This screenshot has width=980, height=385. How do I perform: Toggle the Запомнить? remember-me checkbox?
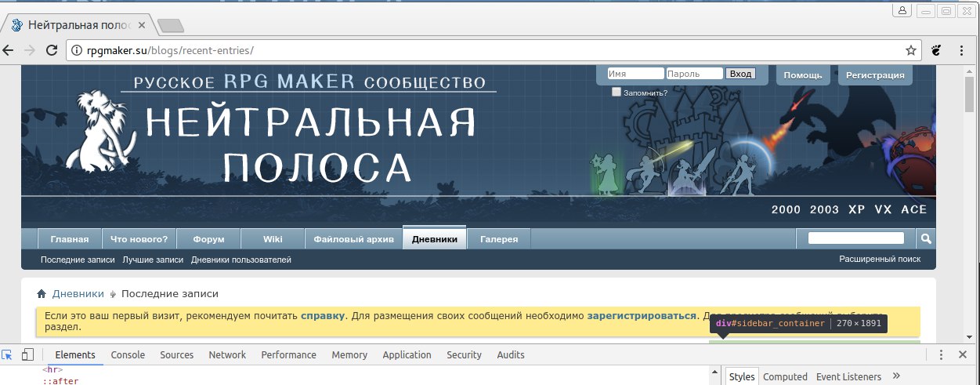click(x=617, y=92)
